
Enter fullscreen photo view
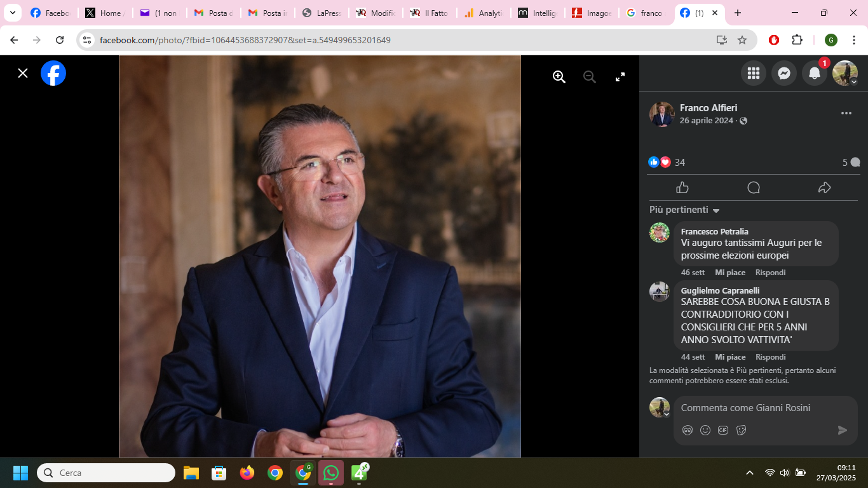(x=620, y=77)
